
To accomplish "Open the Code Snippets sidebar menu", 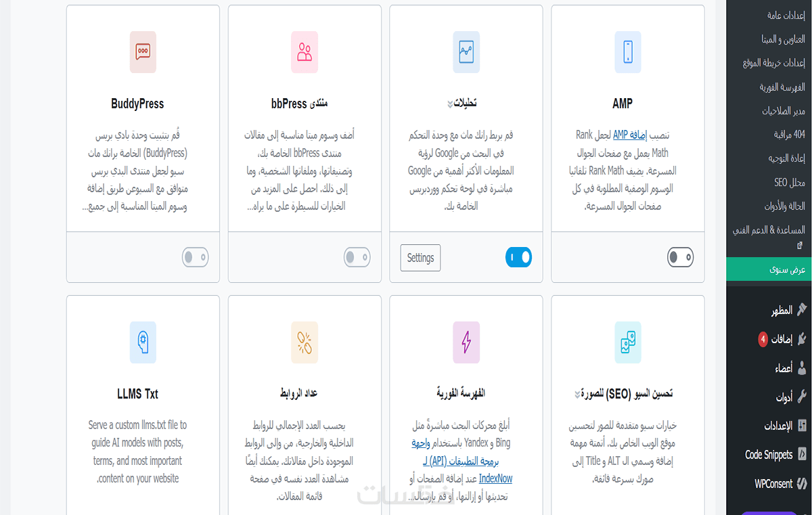I will click(x=769, y=455).
